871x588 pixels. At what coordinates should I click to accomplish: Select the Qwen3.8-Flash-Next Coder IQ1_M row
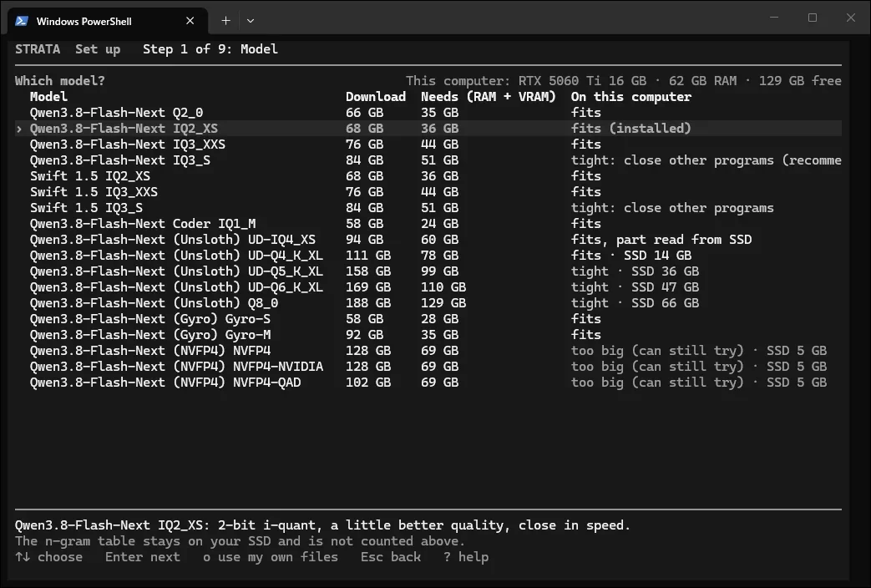428,224
